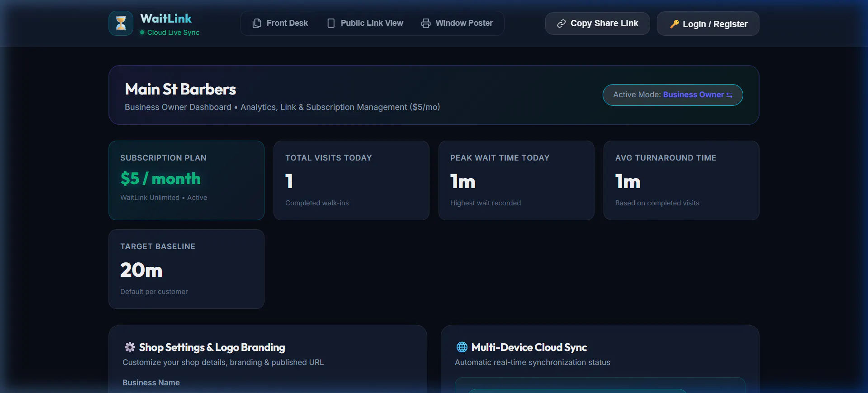Click the $5 / month subscription value
This screenshot has width=868, height=393.
tap(160, 179)
